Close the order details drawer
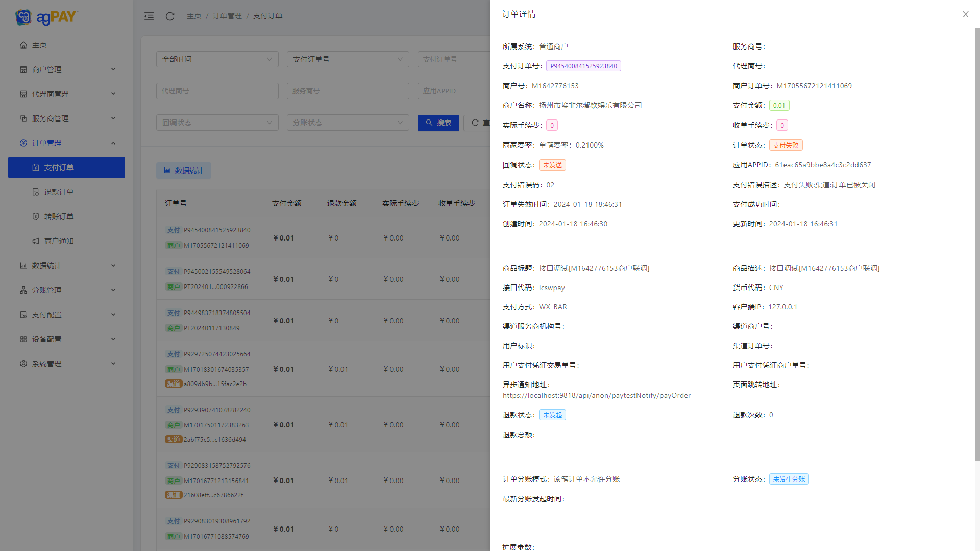Image resolution: width=980 pixels, height=551 pixels. (965, 14)
